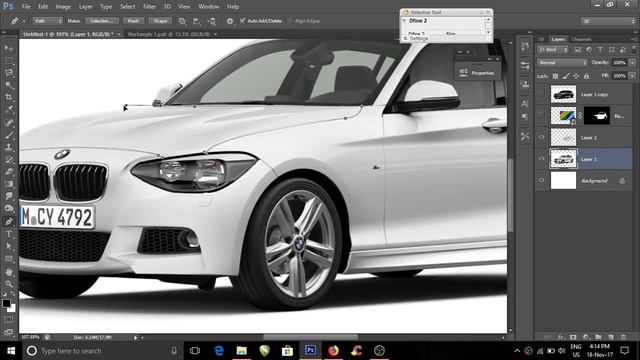Open the 3D workspace dropdown
This screenshot has height=360, width=640.
pos(608,21)
